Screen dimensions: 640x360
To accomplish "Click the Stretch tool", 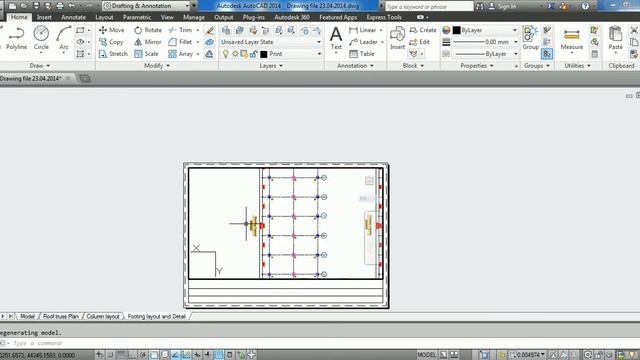I will tap(113, 54).
